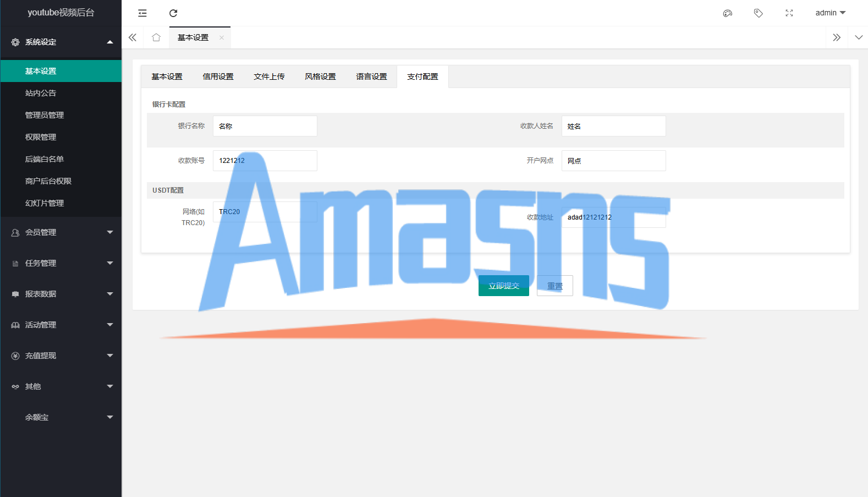This screenshot has height=497, width=868.
Task: Click the 收款地址 input field
Action: tap(614, 217)
